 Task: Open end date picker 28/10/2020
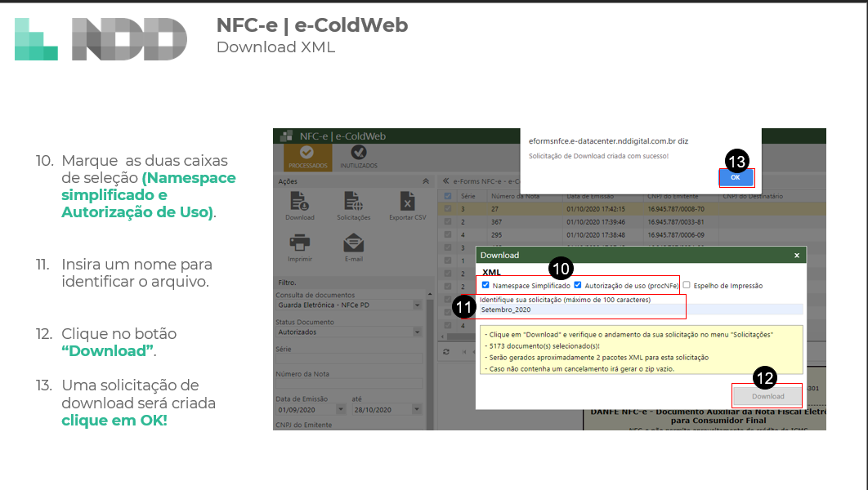click(x=417, y=410)
